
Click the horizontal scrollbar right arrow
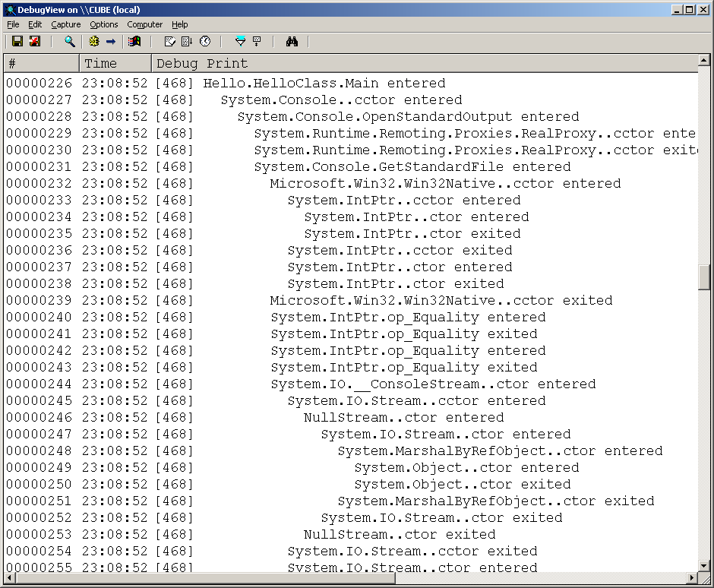point(690,579)
